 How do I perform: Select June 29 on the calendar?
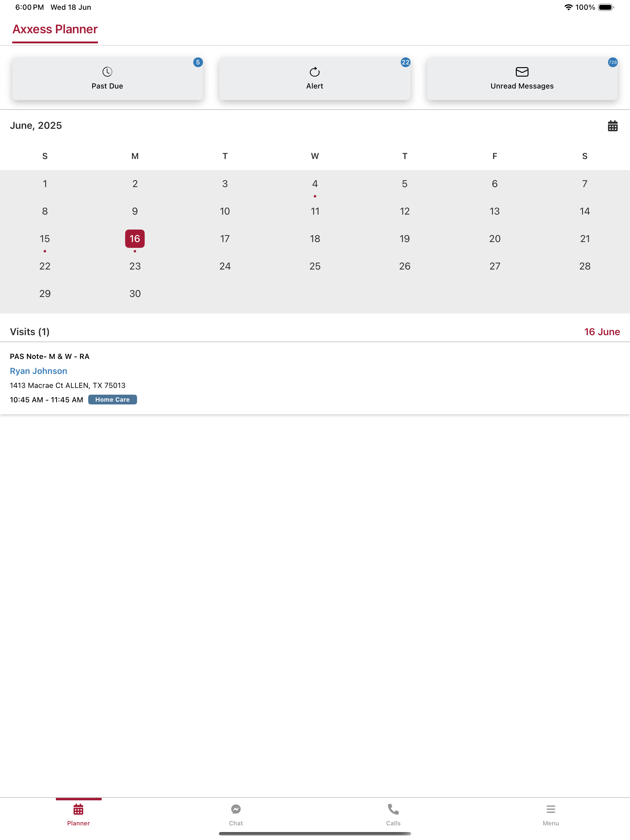pos(45,294)
